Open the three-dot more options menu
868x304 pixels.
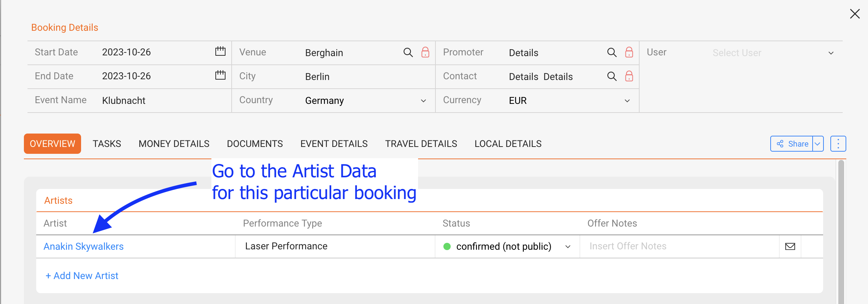pyautogui.click(x=838, y=144)
